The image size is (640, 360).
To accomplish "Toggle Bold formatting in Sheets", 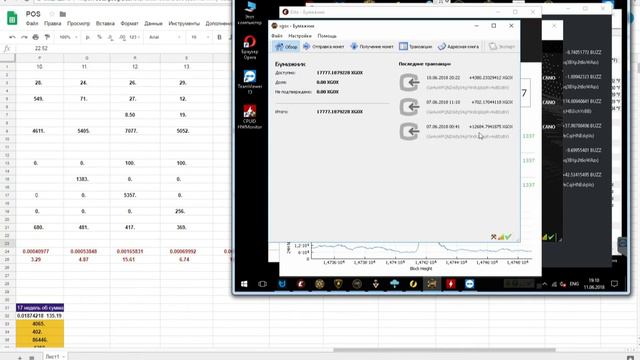I will (219, 37).
